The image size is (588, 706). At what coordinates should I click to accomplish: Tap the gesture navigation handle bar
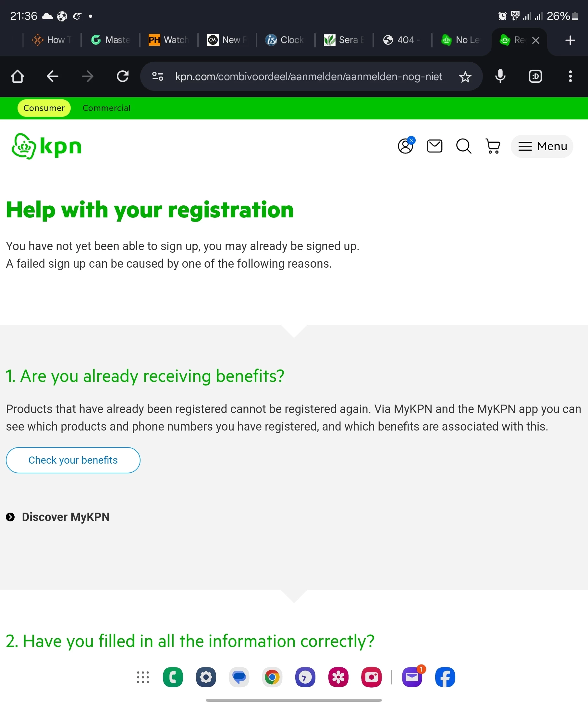[293, 700]
